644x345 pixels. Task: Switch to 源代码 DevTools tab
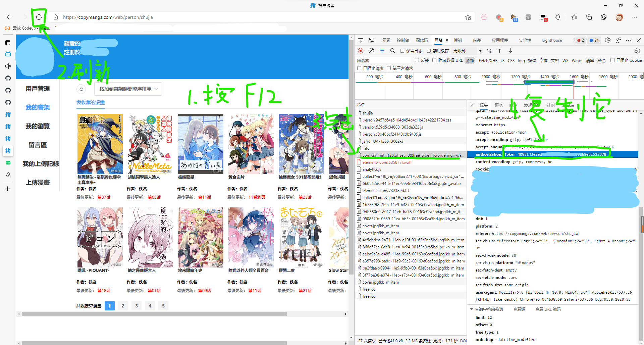click(422, 40)
